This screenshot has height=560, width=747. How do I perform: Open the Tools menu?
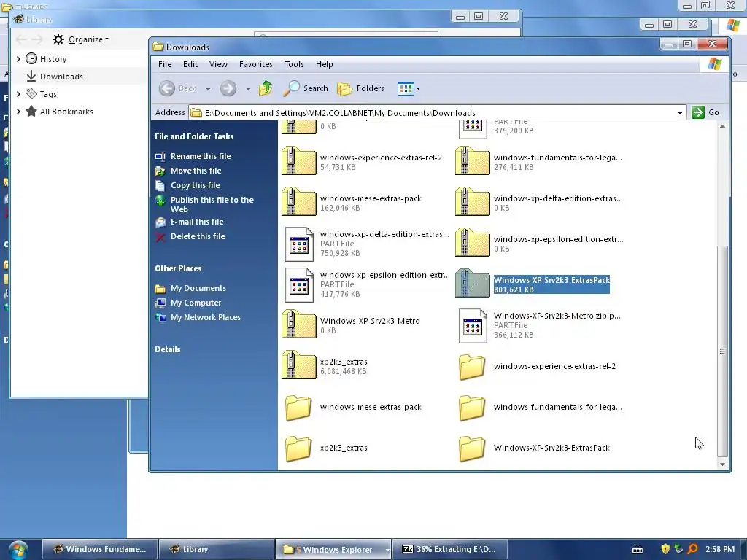pyautogui.click(x=294, y=64)
